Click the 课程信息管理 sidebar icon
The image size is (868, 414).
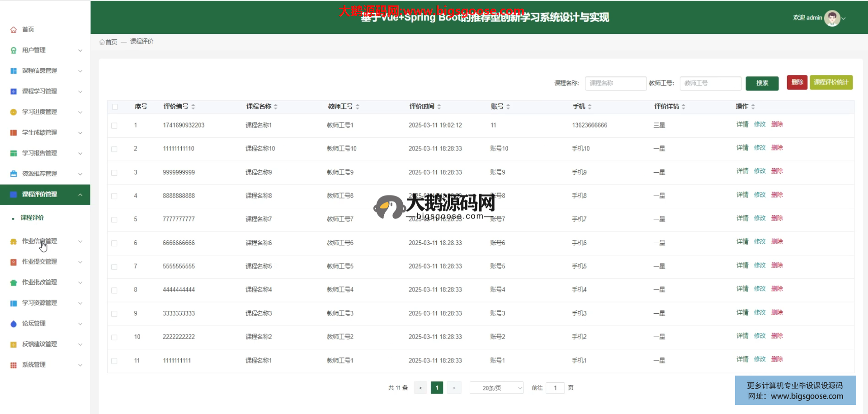pyautogui.click(x=14, y=71)
